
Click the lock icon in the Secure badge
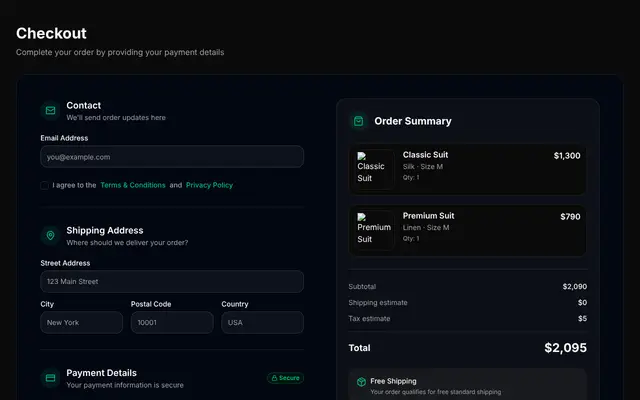point(275,378)
